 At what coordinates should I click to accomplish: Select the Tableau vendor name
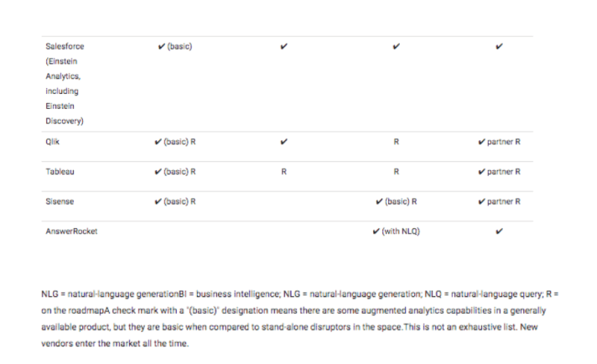pyautogui.click(x=60, y=171)
